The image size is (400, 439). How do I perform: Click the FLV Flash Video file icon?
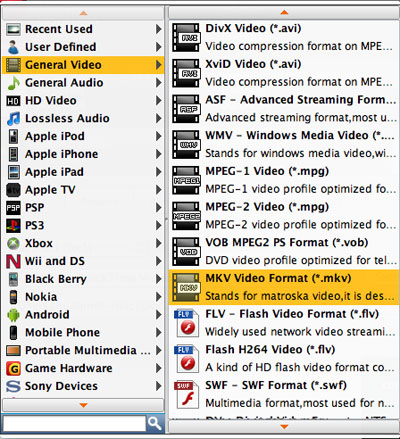[x=186, y=323]
